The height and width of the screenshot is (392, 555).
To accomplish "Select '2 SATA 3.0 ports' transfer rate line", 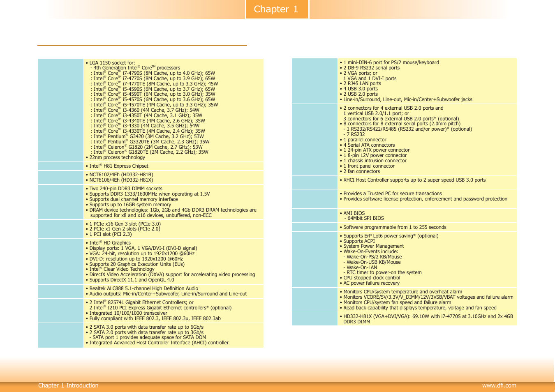I will click(144, 327).
